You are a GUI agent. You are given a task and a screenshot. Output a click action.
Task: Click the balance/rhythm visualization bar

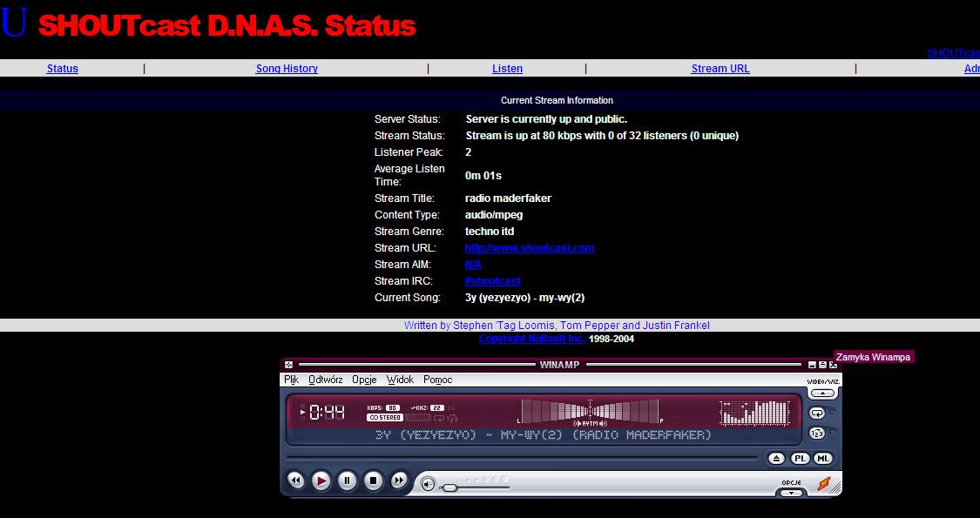591,411
